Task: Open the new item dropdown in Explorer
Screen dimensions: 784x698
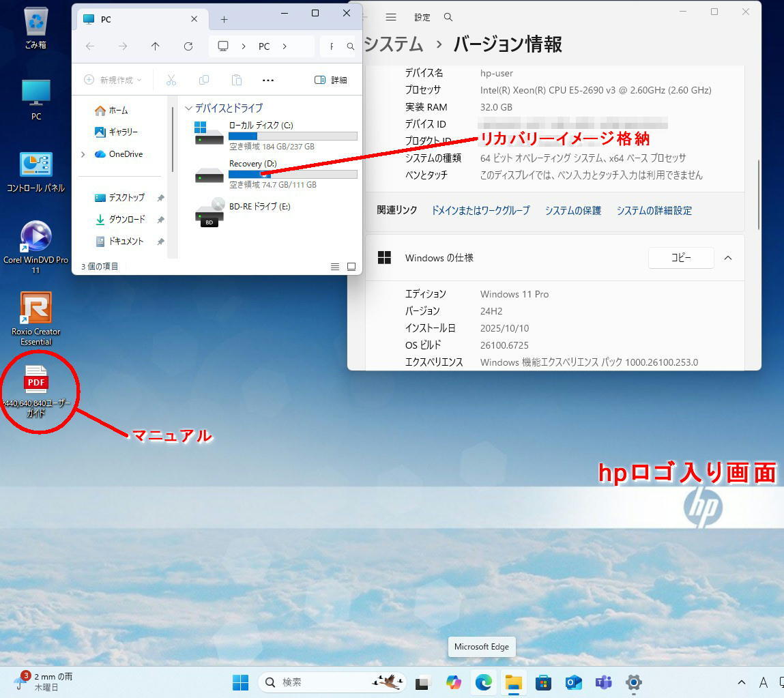Action: 113,80
